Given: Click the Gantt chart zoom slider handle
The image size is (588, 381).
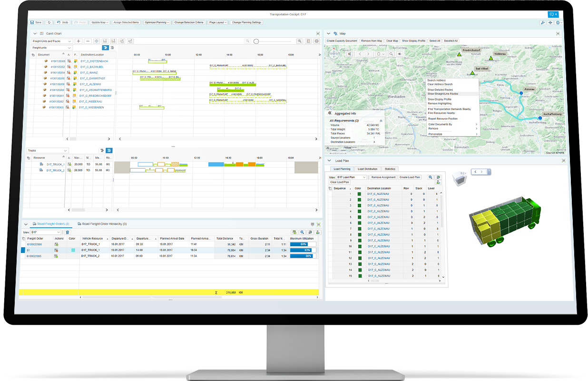Looking at the screenshot, I should coord(256,41).
